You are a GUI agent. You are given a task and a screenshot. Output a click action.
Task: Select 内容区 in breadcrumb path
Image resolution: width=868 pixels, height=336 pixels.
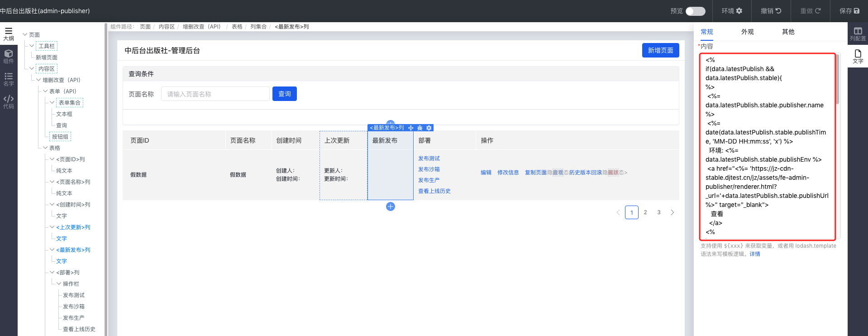(167, 27)
